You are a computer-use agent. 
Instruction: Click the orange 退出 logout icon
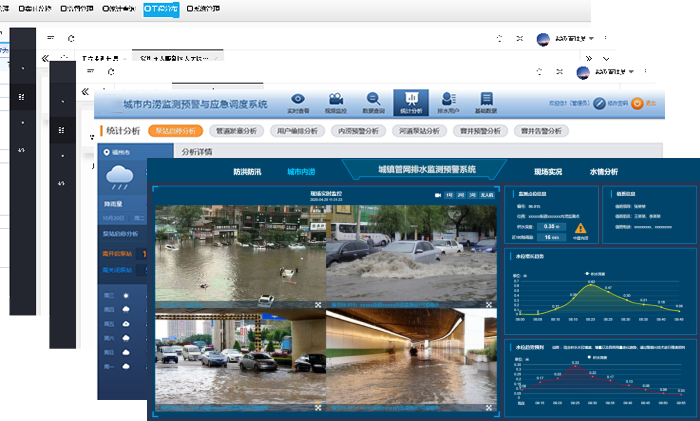(x=637, y=103)
